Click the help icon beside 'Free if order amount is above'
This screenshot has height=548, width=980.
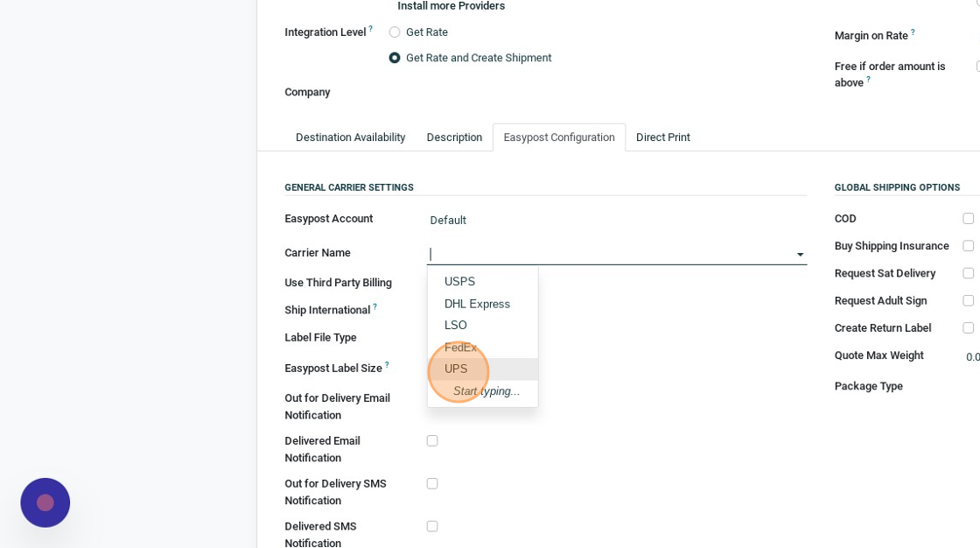click(869, 80)
